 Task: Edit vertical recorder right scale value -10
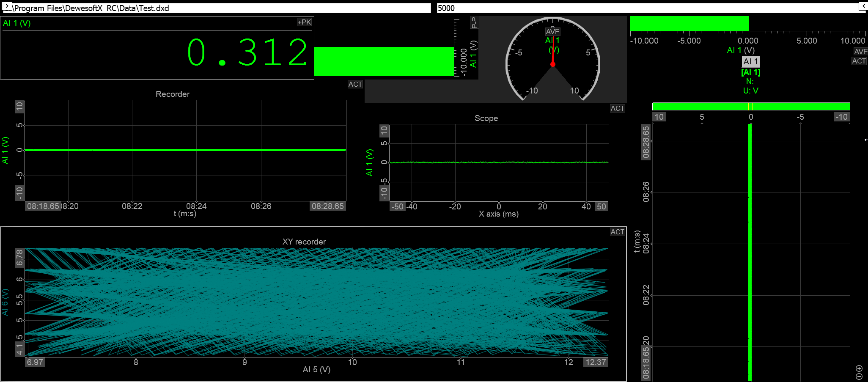coord(841,117)
